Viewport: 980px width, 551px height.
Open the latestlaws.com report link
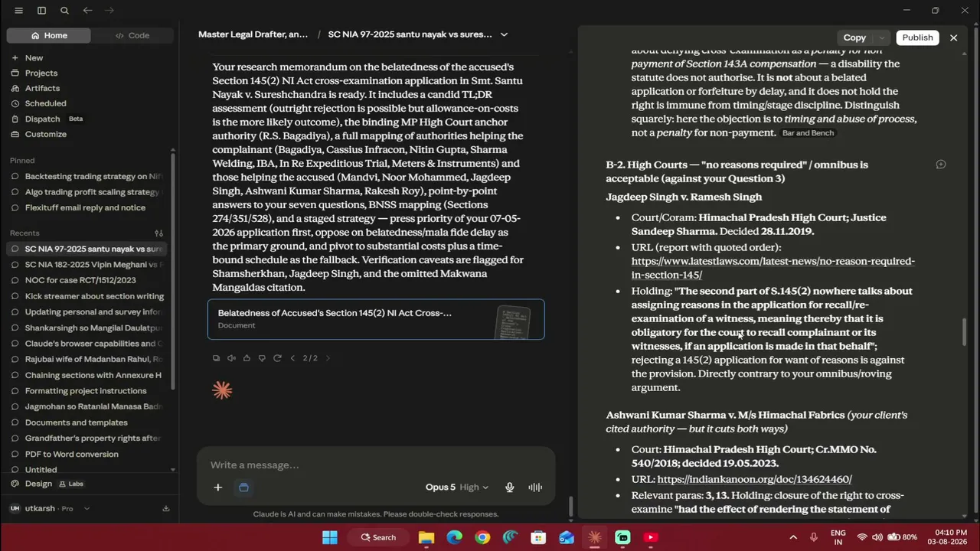(773, 268)
